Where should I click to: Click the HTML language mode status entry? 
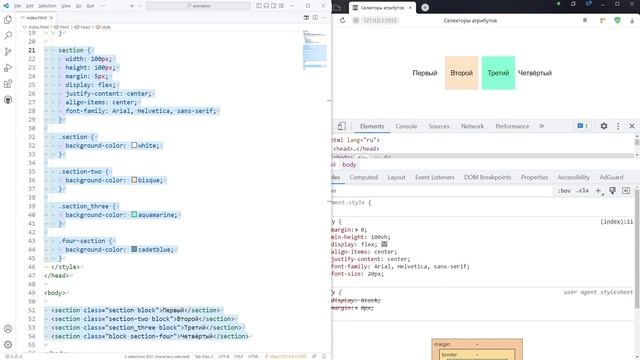pyautogui.click(x=253, y=356)
